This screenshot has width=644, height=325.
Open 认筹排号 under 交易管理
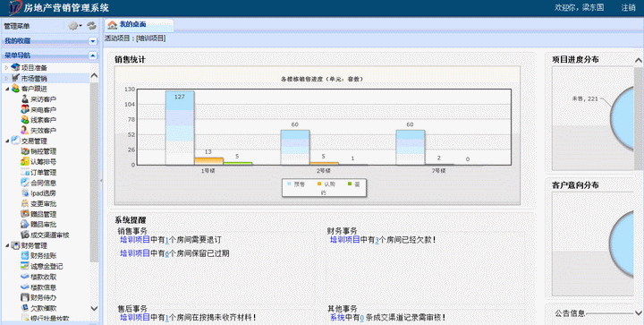click(x=43, y=162)
